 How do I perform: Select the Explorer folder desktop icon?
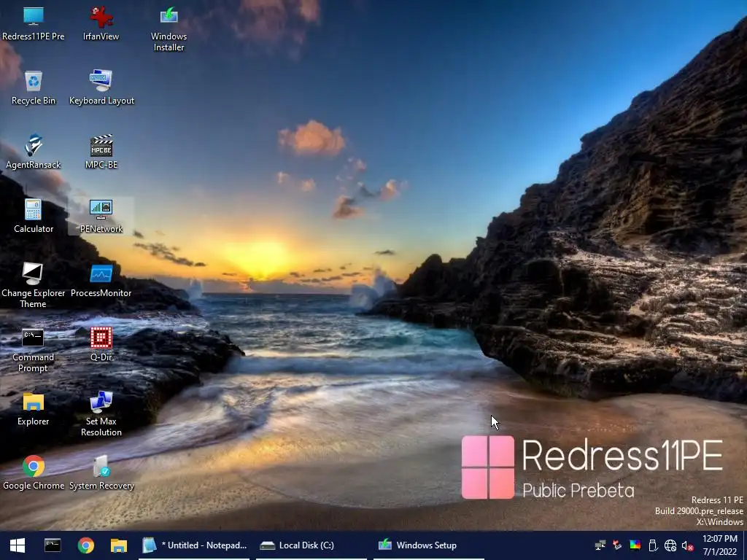pos(34,410)
